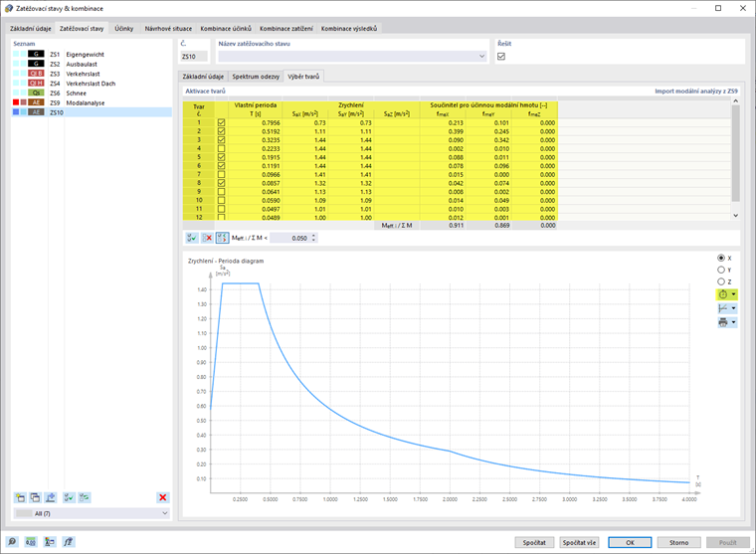Uncheck mode shape 3 checkbox

coord(221,140)
